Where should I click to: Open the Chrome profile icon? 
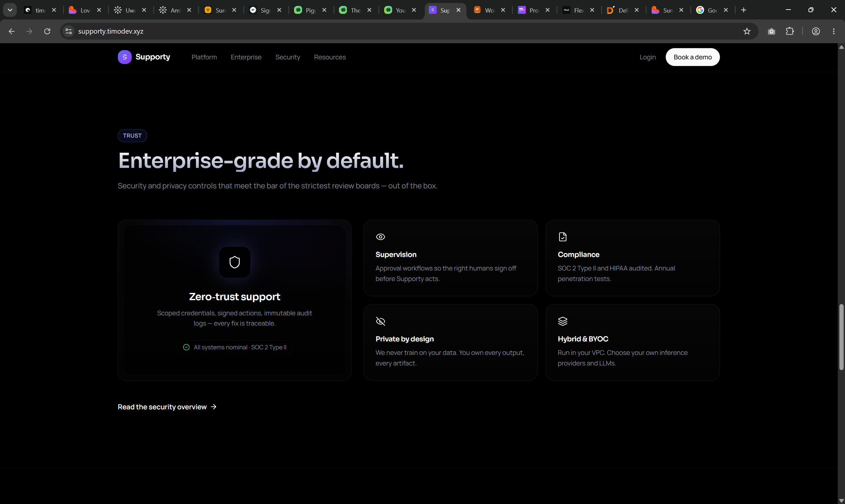coord(816,31)
